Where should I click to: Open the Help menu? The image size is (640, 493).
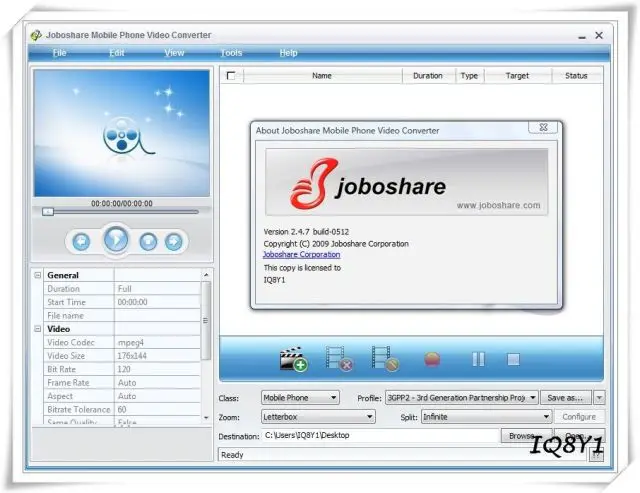click(289, 53)
